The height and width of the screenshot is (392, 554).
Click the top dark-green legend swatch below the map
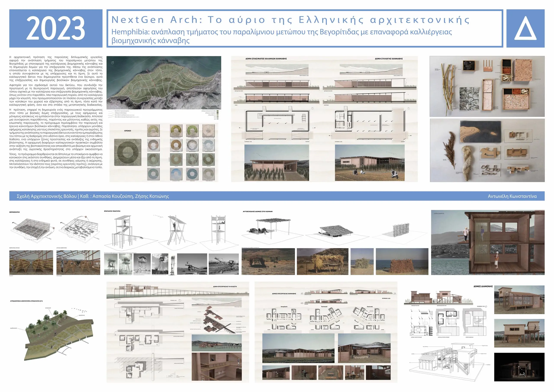pos(218,111)
